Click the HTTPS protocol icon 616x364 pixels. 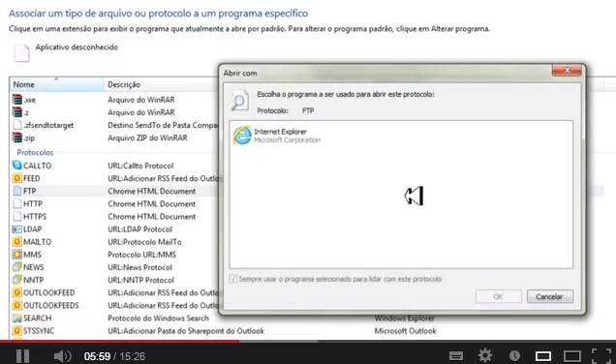pos(16,216)
